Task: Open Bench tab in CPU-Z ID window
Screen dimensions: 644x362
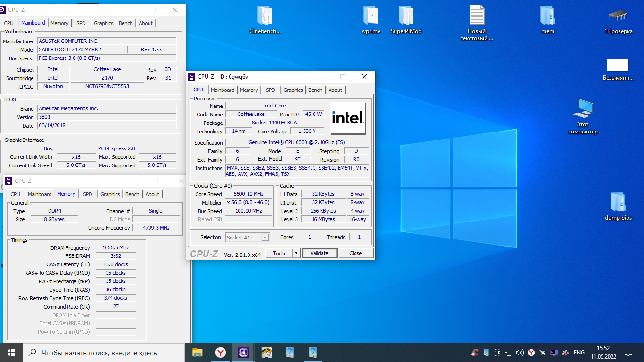Action: pos(315,90)
